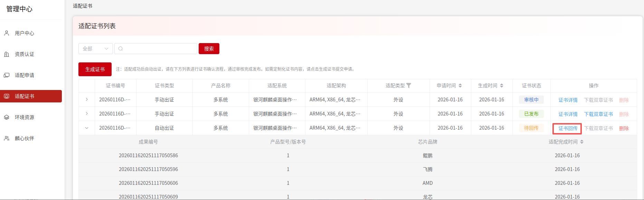Open the 全部 filter dropdown
The width and height of the screenshot is (644, 200).
(95, 49)
